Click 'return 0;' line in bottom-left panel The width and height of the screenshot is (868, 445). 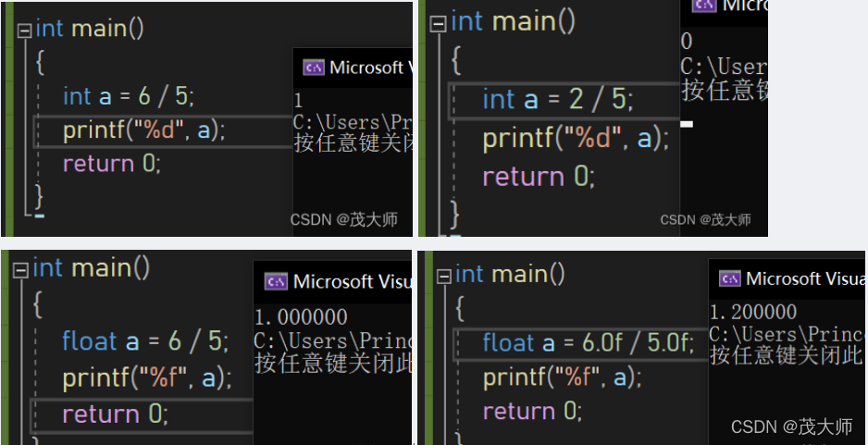pos(115,414)
